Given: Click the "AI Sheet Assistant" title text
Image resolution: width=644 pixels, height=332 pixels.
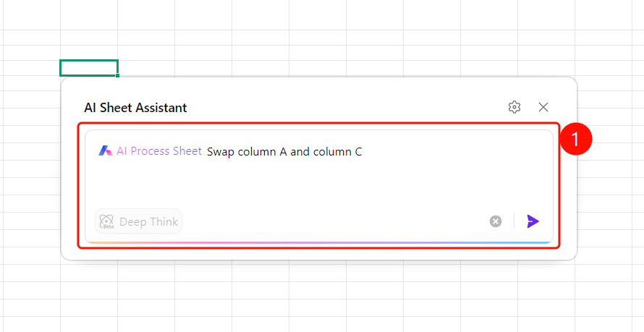Looking at the screenshot, I should (135, 108).
